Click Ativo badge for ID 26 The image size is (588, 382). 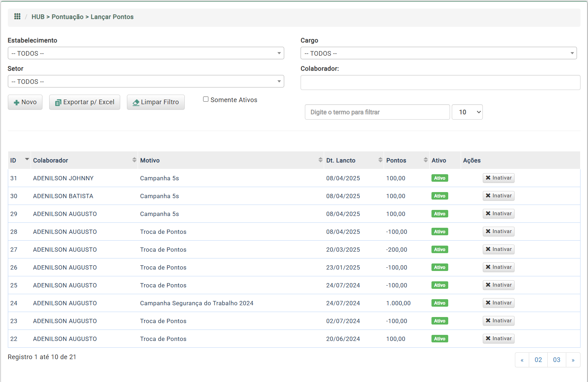(440, 267)
